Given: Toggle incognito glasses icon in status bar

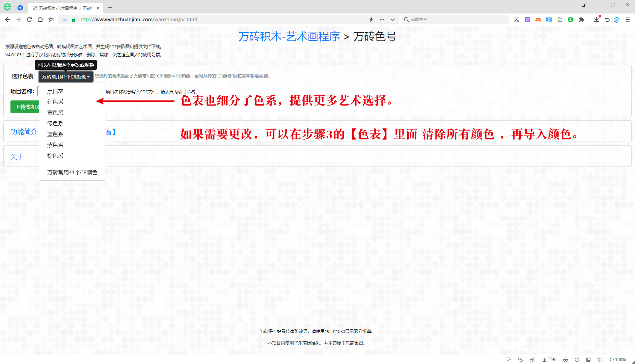Looking at the screenshot, I should click(565, 360).
